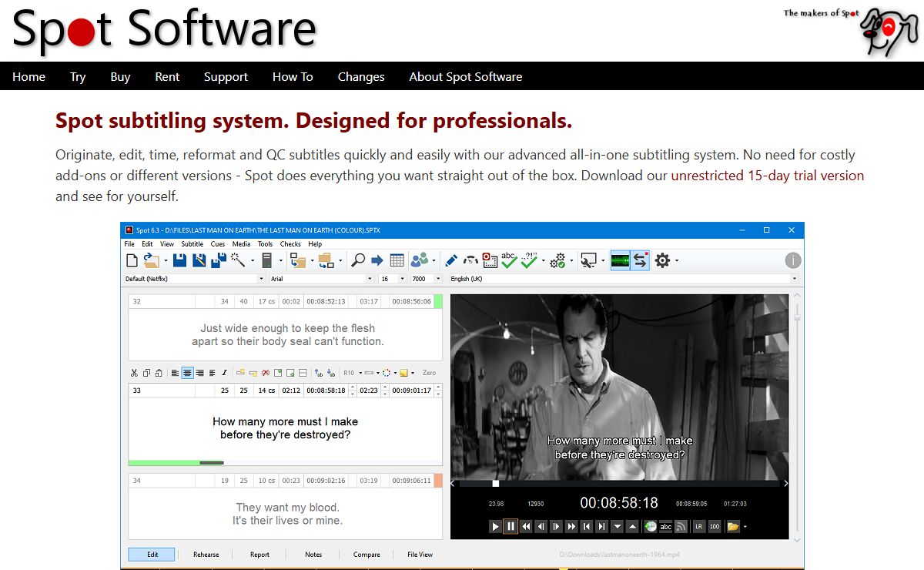Click the Fast forward double-arrow button
924x570 pixels.
point(571,527)
